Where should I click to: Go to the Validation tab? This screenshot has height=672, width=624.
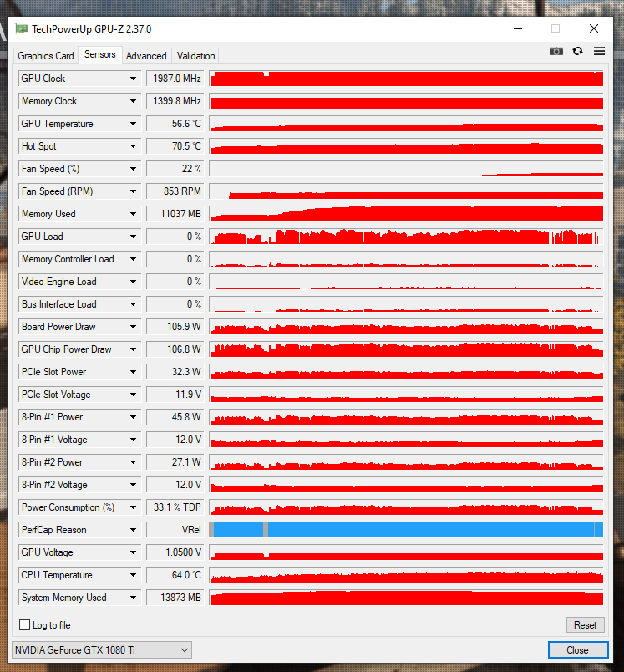click(x=195, y=56)
